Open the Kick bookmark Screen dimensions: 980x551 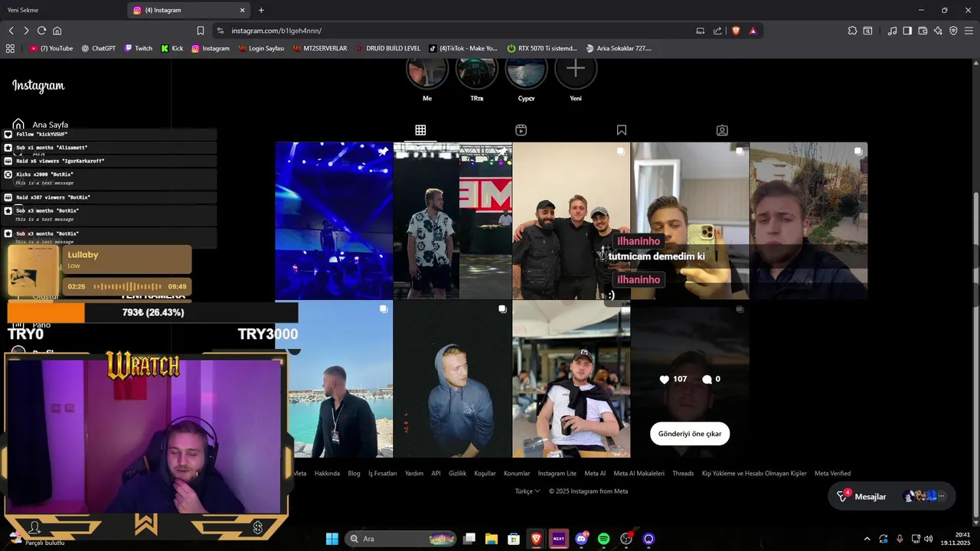coord(171,48)
